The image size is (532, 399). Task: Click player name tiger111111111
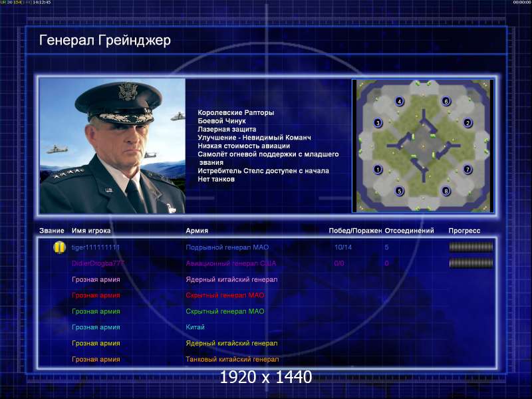(x=96, y=247)
